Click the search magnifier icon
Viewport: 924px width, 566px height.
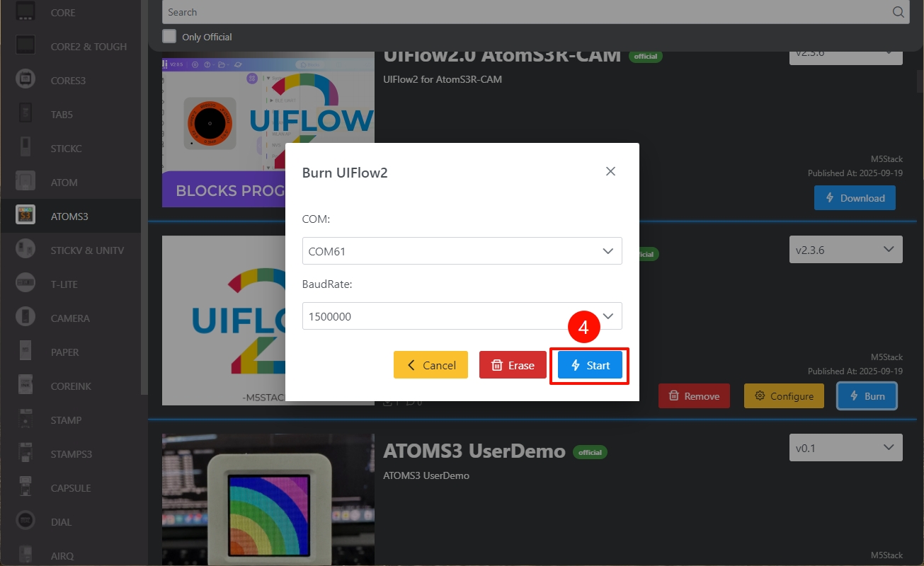(x=898, y=12)
